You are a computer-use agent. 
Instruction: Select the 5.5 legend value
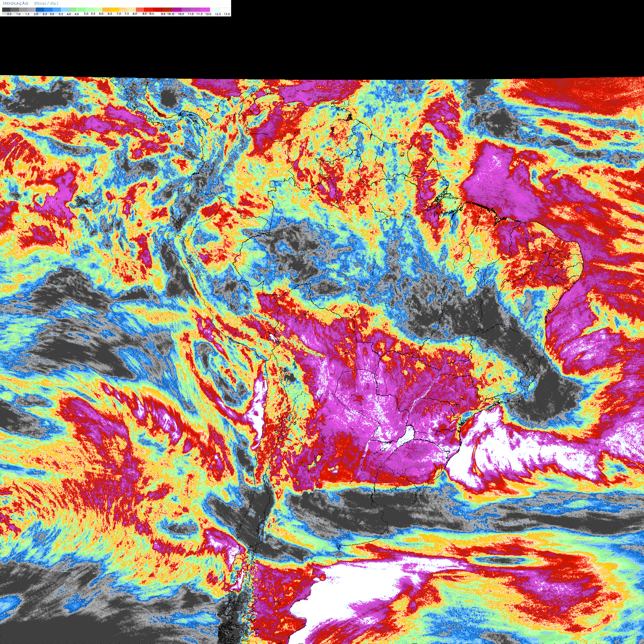(93, 14)
